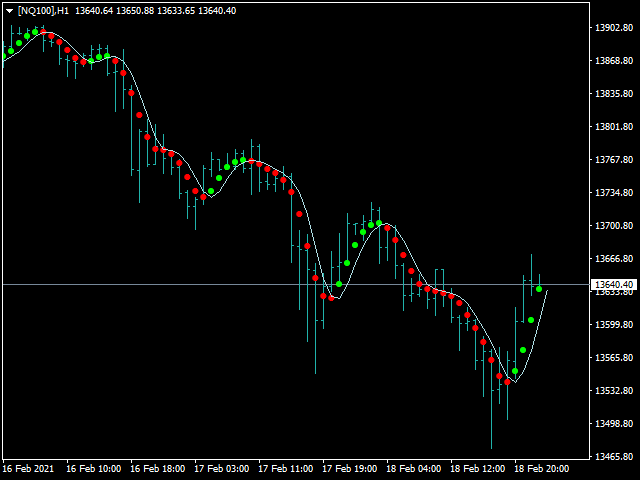Viewport: 640px width, 480px height.
Task: Select the horizontal current price line
Action: click(296, 284)
